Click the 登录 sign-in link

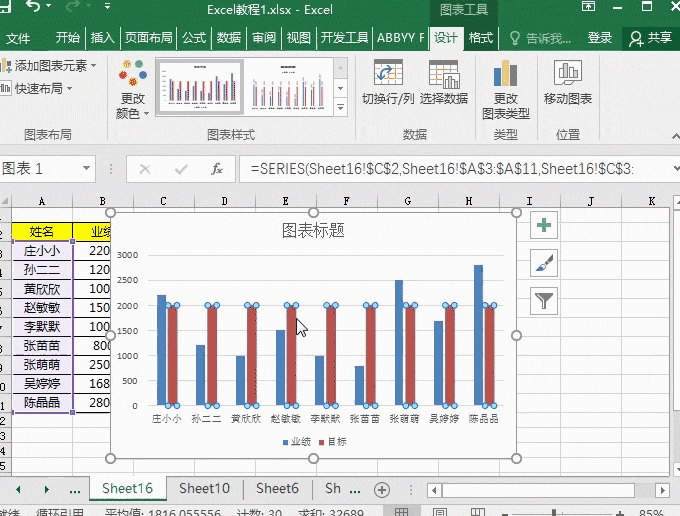tap(599, 38)
